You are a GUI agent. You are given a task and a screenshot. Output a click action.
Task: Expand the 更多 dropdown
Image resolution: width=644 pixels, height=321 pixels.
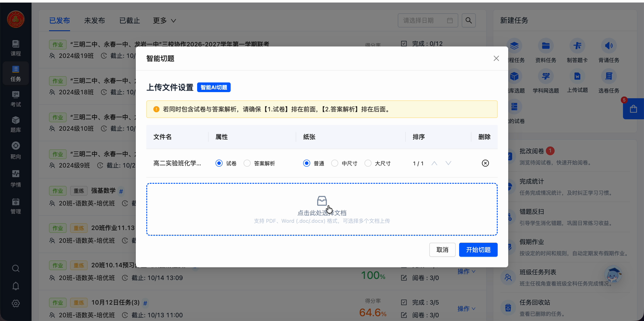pos(164,21)
